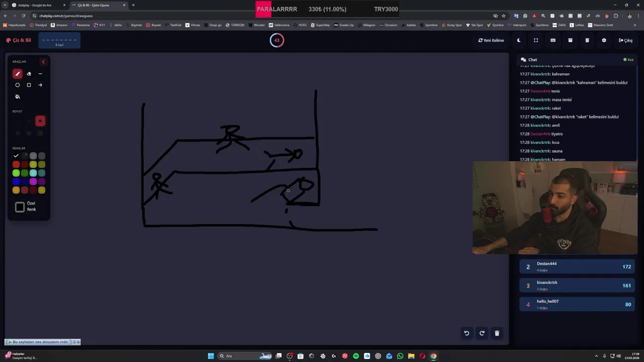The image size is (644, 362).
Task: Open taskbar volume control
Action: tap(618, 356)
